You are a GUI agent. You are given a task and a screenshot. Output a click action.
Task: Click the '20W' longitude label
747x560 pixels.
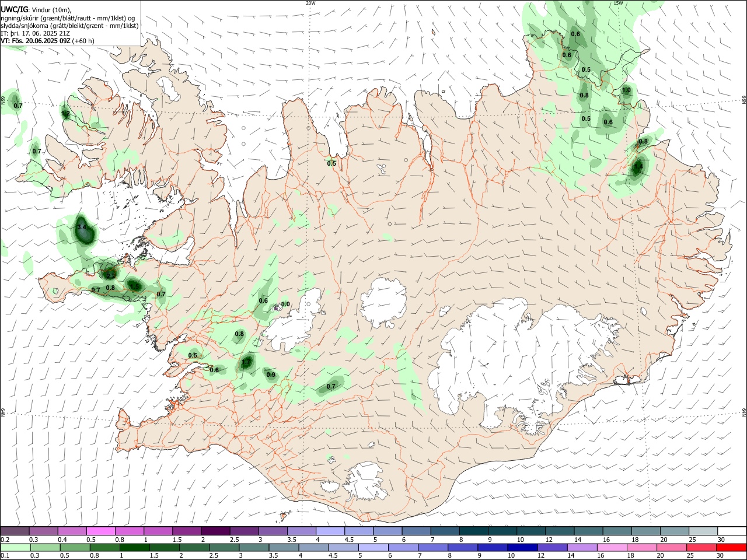coord(310,3)
